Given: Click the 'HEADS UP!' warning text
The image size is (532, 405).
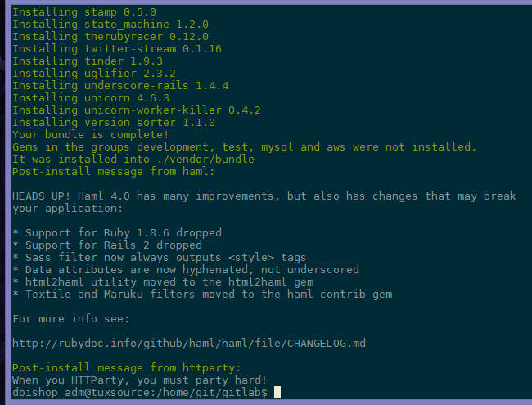Looking at the screenshot, I should coord(42,196).
